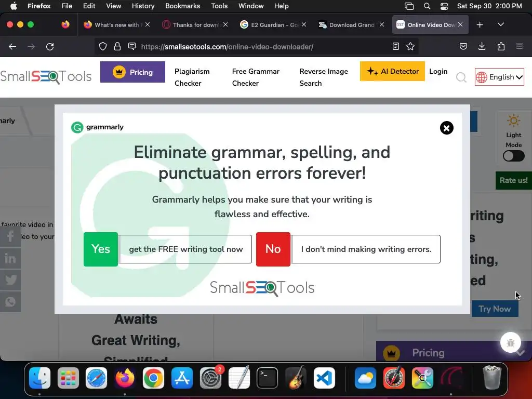
Task: Click the Login link
Action: pyautogui.click(x=438, y=71)
